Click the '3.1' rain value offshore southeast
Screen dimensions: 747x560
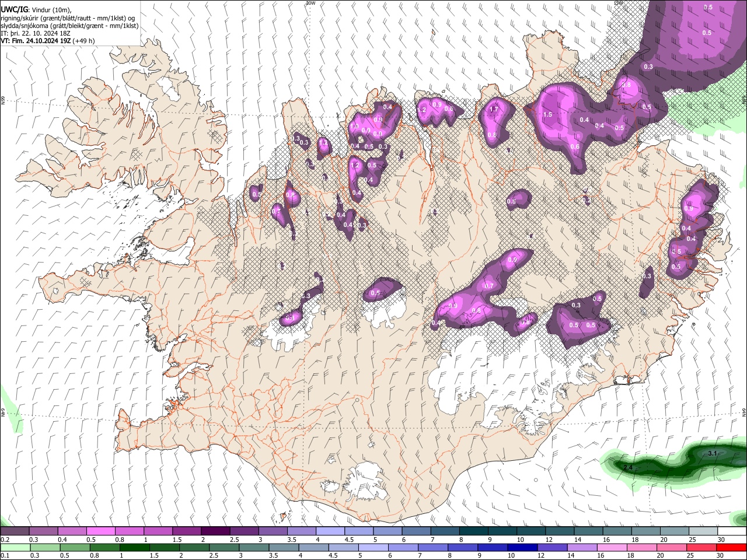(712, 453)
